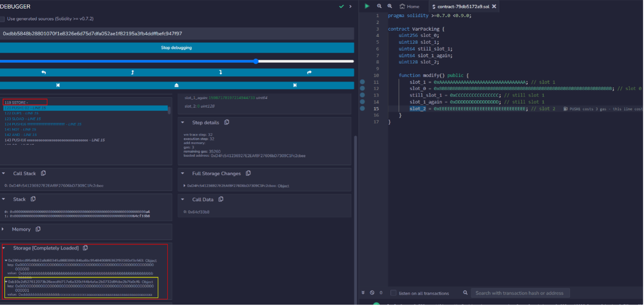Viewport: 644px width, 306px height.
Task: Copy the Storage panel contents
Action: click(85, 248)
